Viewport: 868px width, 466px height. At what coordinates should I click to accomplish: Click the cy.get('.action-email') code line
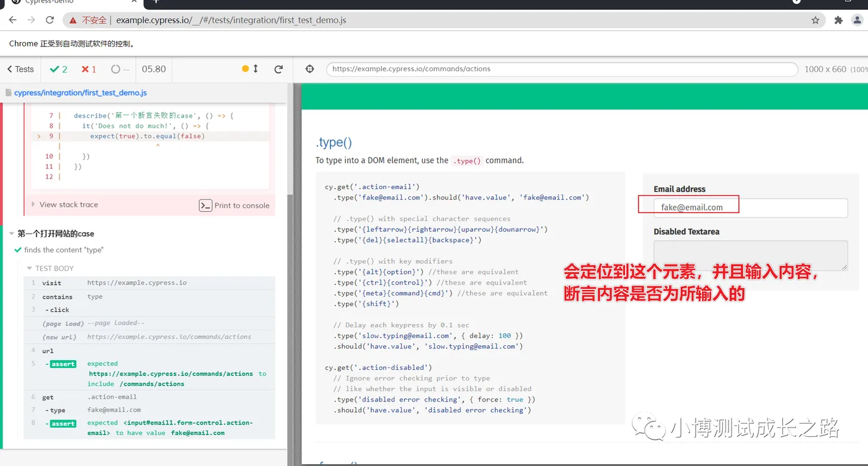click(x=372, y=187)
